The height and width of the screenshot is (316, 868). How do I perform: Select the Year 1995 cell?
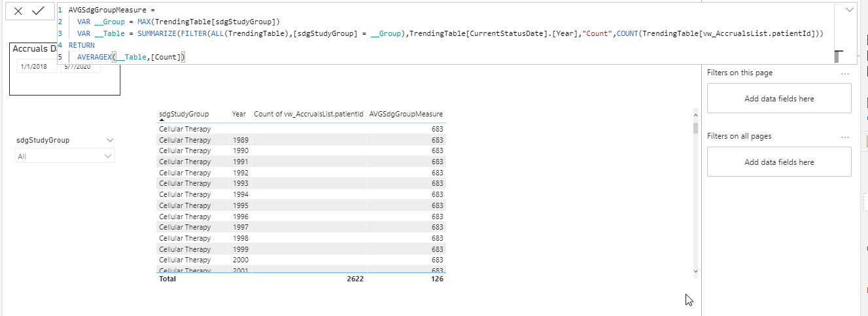(x=239, y=205)
